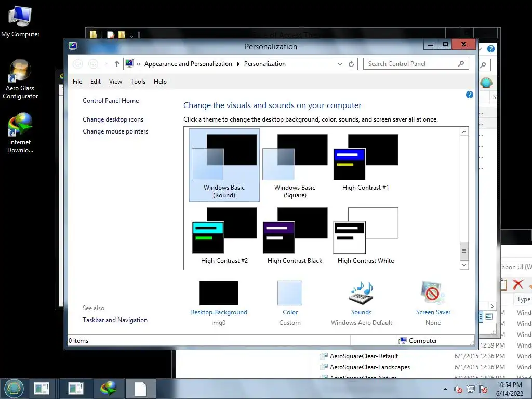Open the Help menu

click(x=160, y=82)
